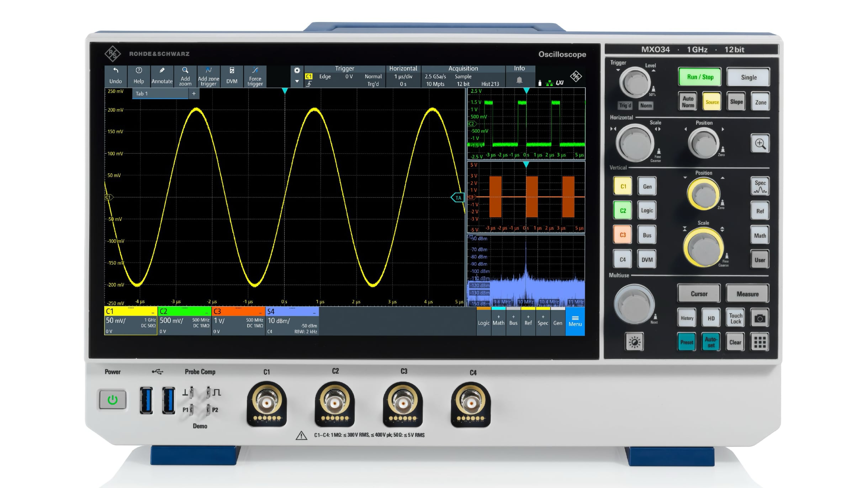This screenshot has width=868, height=488.
Task: Click the Add zoom magnifier icon
Action: click(185, 76)
